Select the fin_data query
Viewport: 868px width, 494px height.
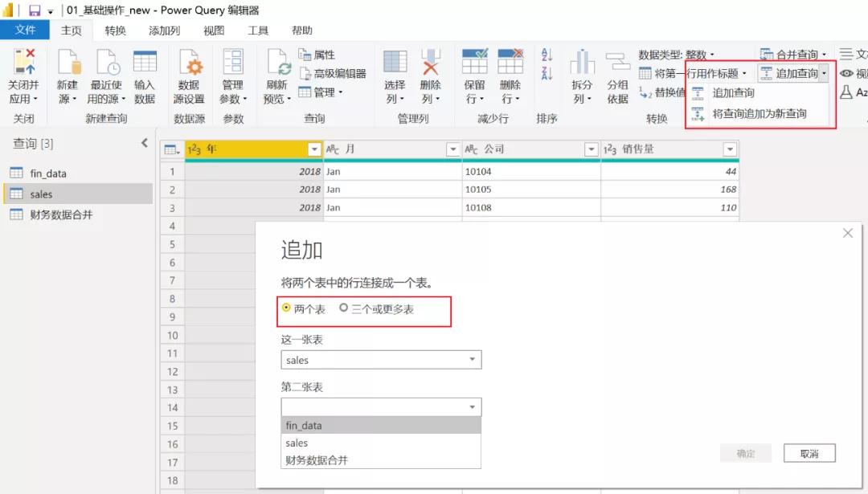[x=77, y=174]
